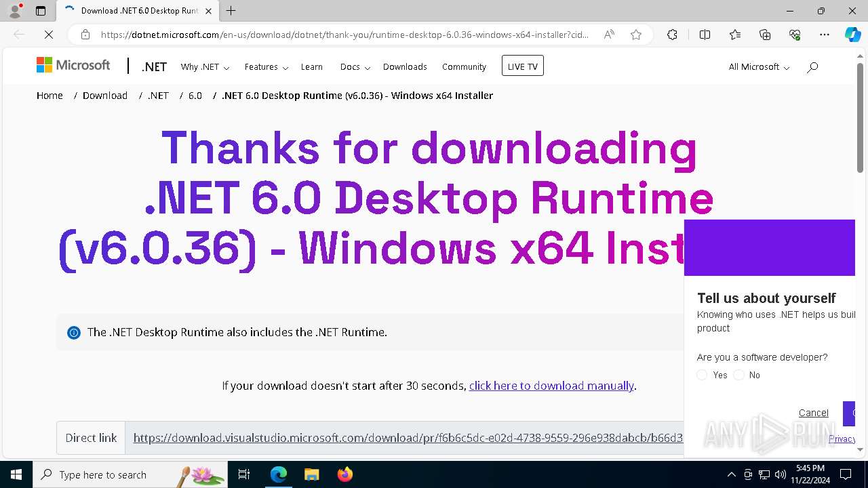The image size is (868, 488).
Task: Open Browser essentials icon
Action: [x=795, y=35]
